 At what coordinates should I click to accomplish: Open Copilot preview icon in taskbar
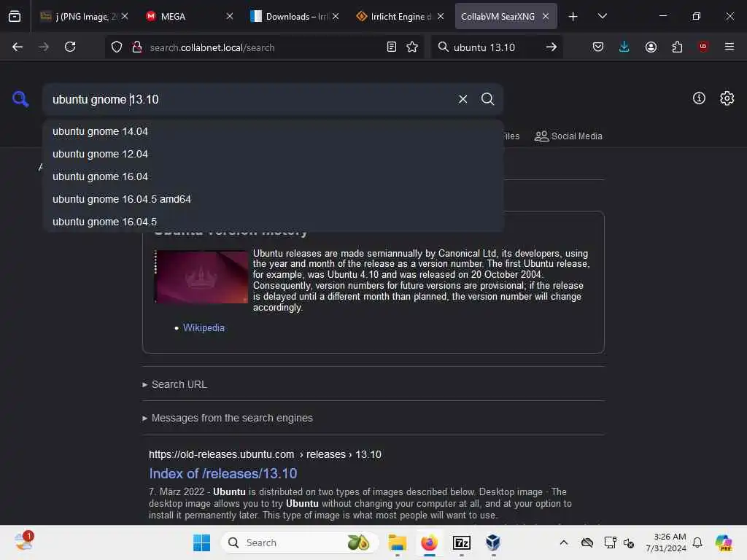pos(724,542)
